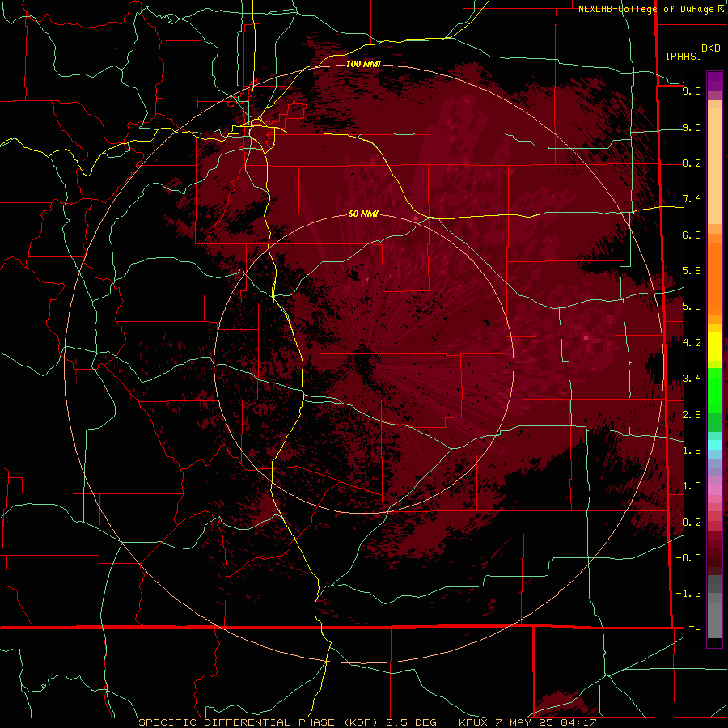This screenshot has width=728, height=728.
Task: Click the 1.8 scale label
Action: pyautogui.click(x=692, y=451)
